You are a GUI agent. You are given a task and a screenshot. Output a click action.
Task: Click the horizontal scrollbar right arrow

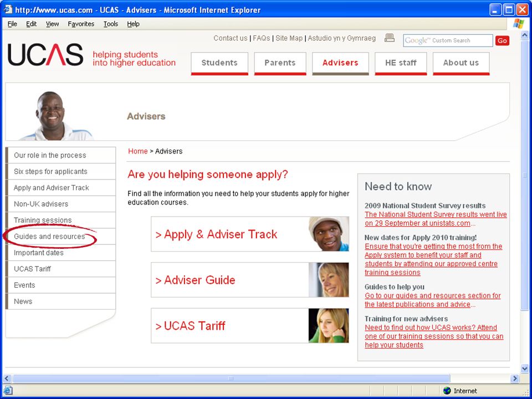[x=515, y=378]
